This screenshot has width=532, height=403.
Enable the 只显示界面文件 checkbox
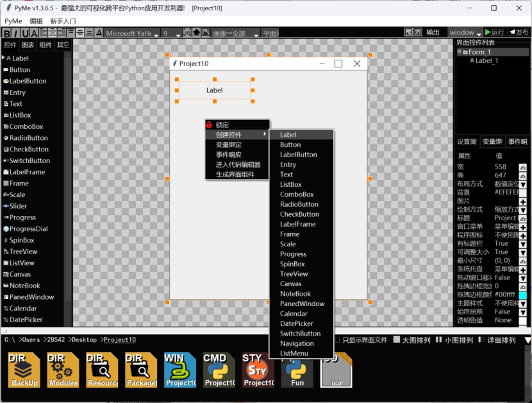[x=338, y=340]
